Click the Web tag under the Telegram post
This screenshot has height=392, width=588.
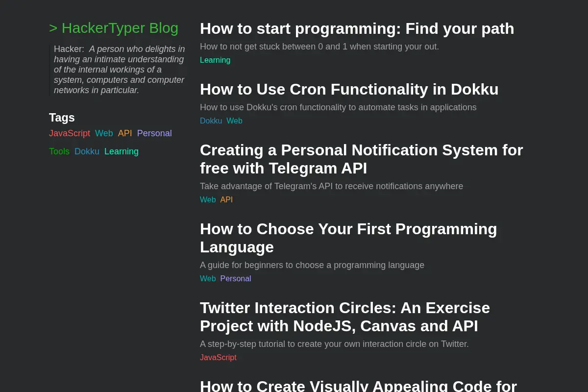(208, 199)
